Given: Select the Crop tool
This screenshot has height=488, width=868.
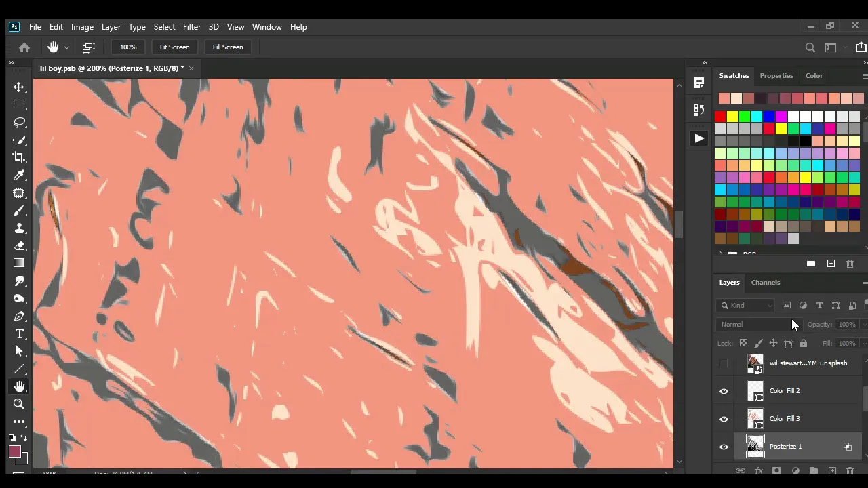Looking at the screenshot, I should [19, 157].
